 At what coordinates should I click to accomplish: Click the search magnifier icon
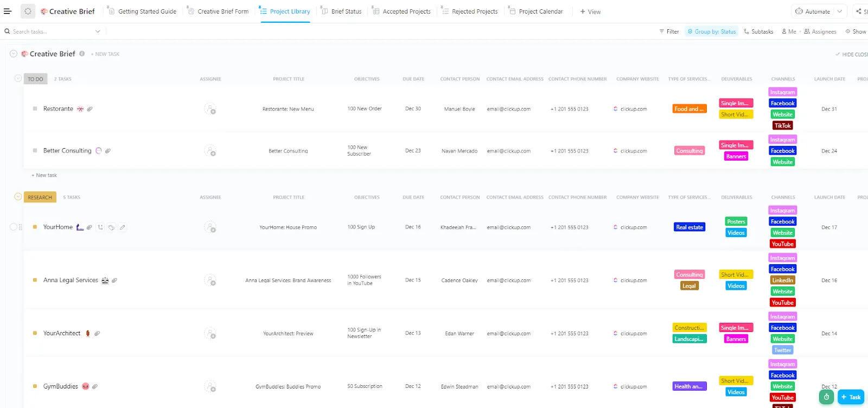click(x=8, y=31)
